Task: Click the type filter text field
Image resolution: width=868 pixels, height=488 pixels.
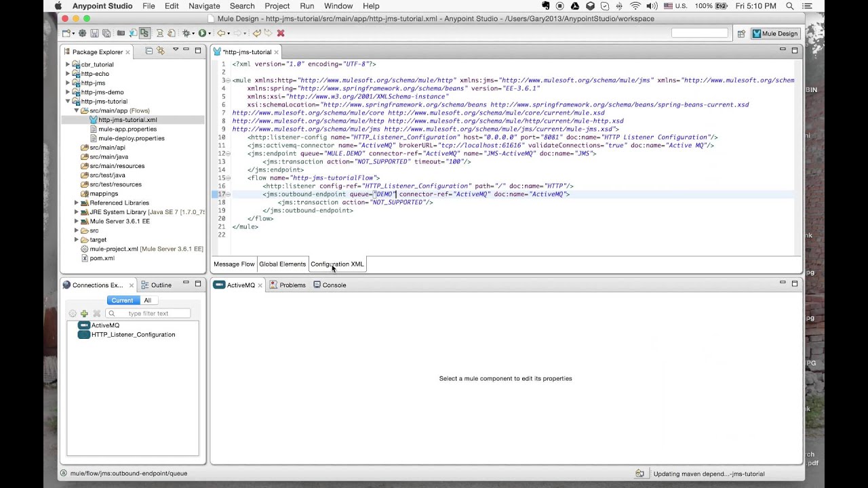Action: [148, 313]
